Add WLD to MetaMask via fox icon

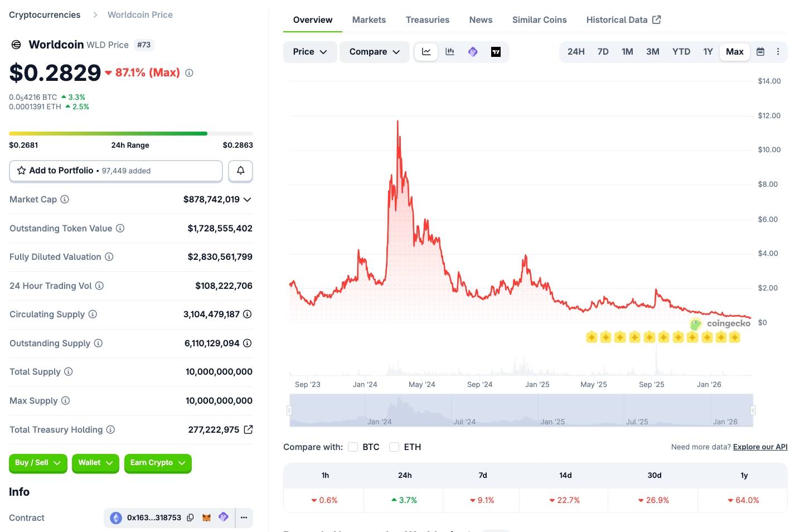click(x=206, y=518)
